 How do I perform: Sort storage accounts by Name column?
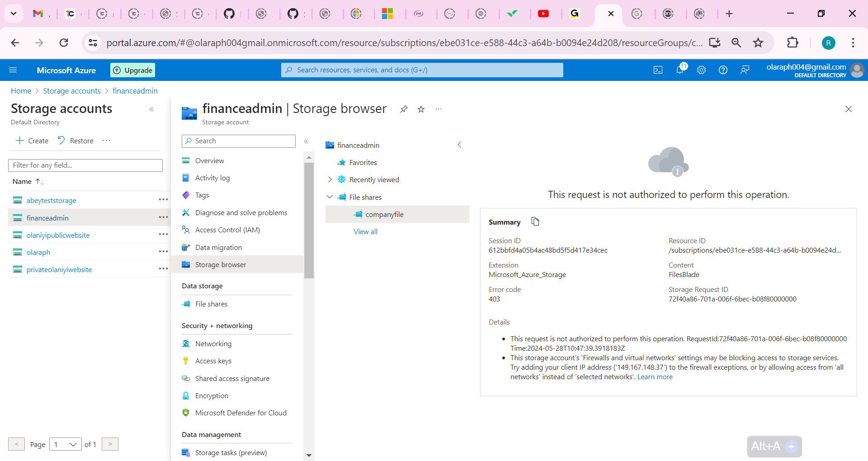(28, 182)
